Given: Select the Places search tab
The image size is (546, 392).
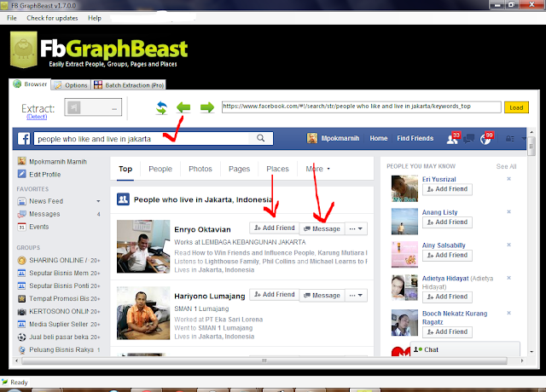Looking at the screenshot, I should click(277, 169).
